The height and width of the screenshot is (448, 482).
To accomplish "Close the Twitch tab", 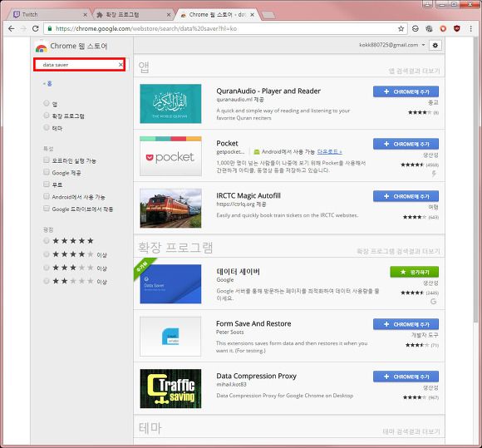I will pos(85,15).
